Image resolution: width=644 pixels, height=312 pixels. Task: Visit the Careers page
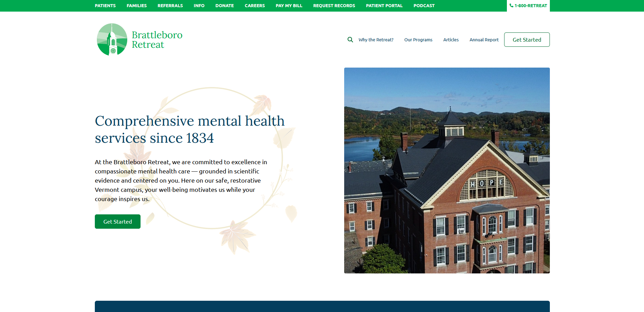tap(254, 6)
